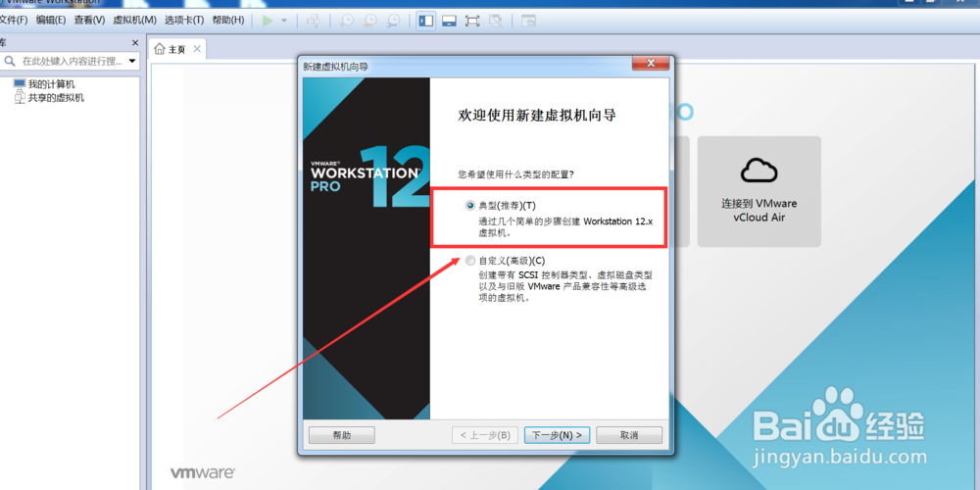Viewport: 980px width, 490px height.
Task: Click the green Power On play icon
Action: (x=268, y=21)
